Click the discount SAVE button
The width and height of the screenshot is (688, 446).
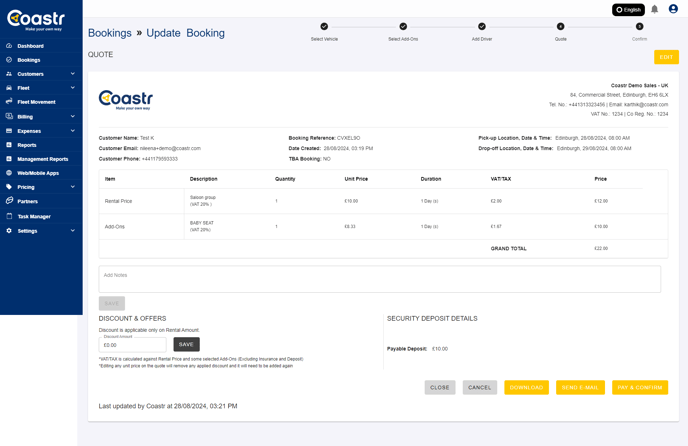[x=186, y=344]
